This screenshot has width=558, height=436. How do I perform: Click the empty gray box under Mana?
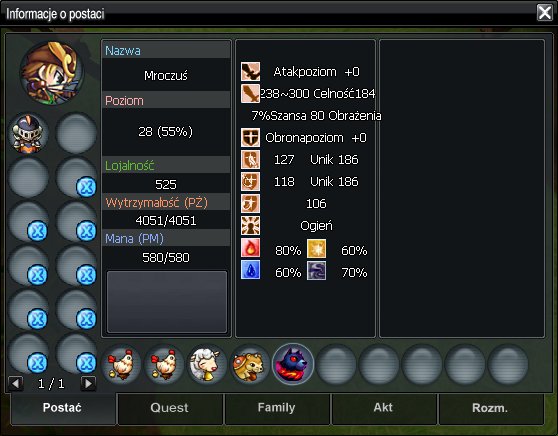(x=167, y=302)
